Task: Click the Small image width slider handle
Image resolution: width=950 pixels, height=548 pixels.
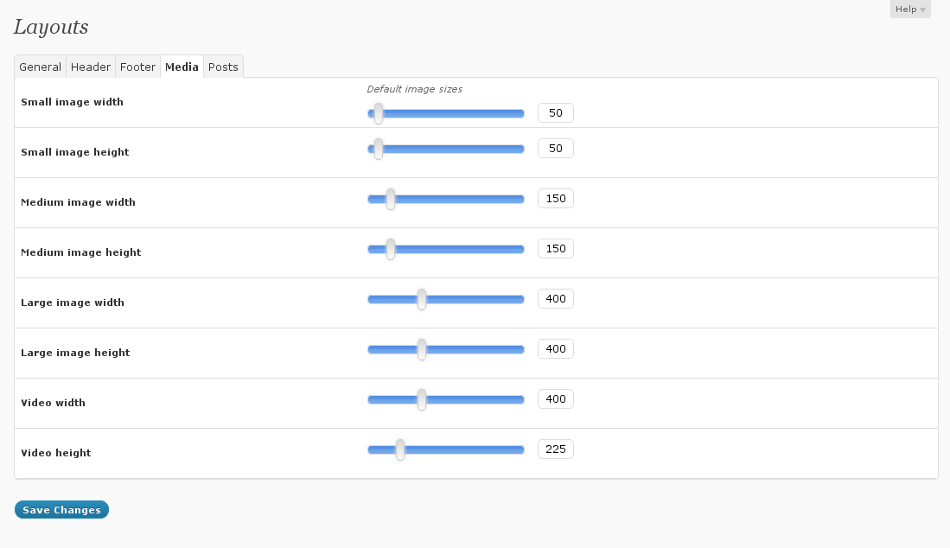Action: pyautogui.click(x=378, y=113)
